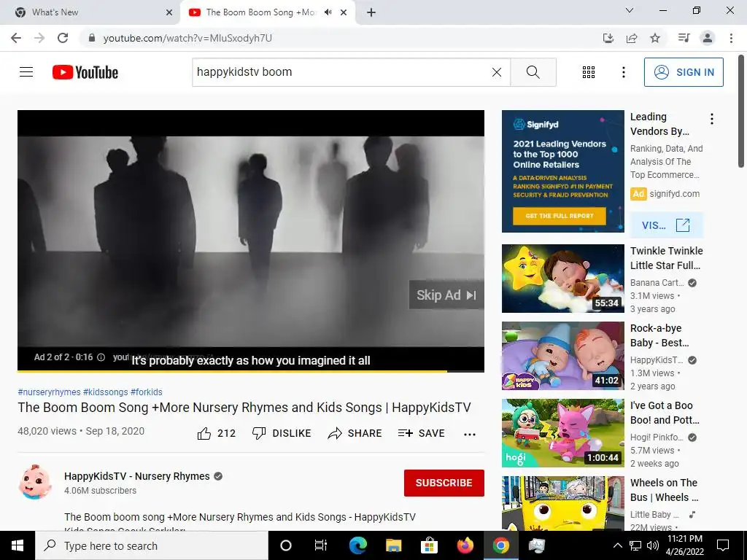Open I've Got a Boo Boo thumbnail
This screenshot has height=560, width=747.
coord(562,433)
